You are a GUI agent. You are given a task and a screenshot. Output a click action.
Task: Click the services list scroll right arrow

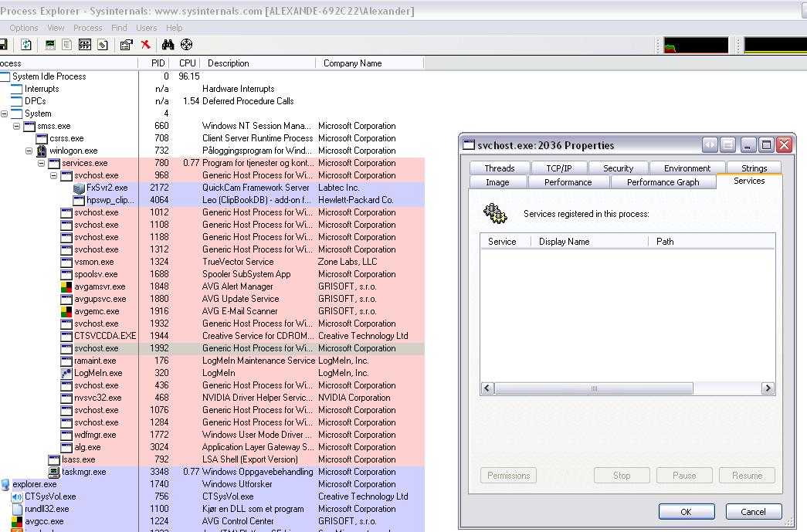pos(768,388)
